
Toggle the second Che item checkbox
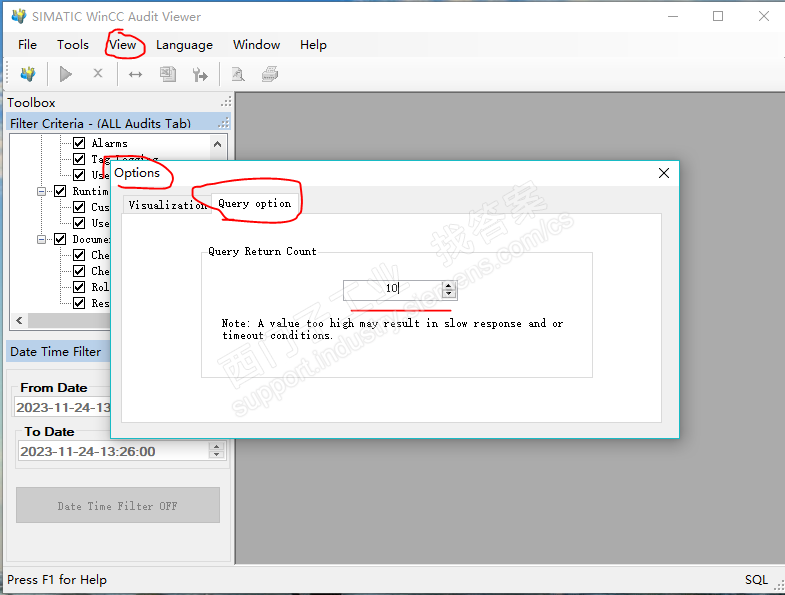[79, 271]
